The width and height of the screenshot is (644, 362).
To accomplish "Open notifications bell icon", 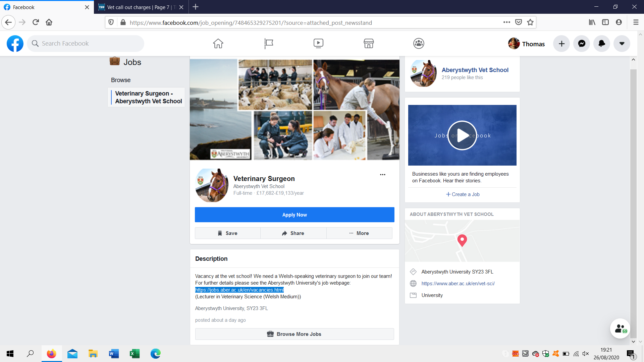I will (x=602, y=44).
